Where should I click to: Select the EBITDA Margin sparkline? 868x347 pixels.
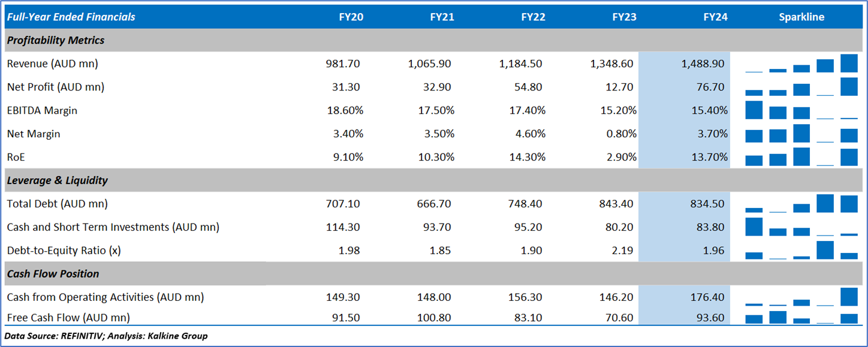pyautogui.click(x=801, y=110)
